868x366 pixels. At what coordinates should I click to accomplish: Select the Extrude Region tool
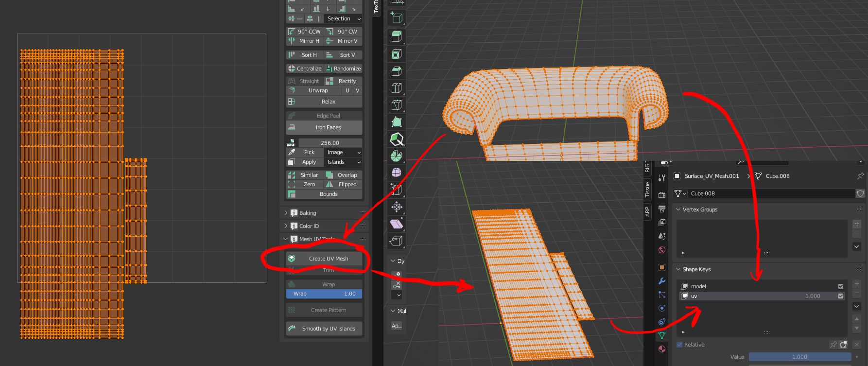click(397, 36)
